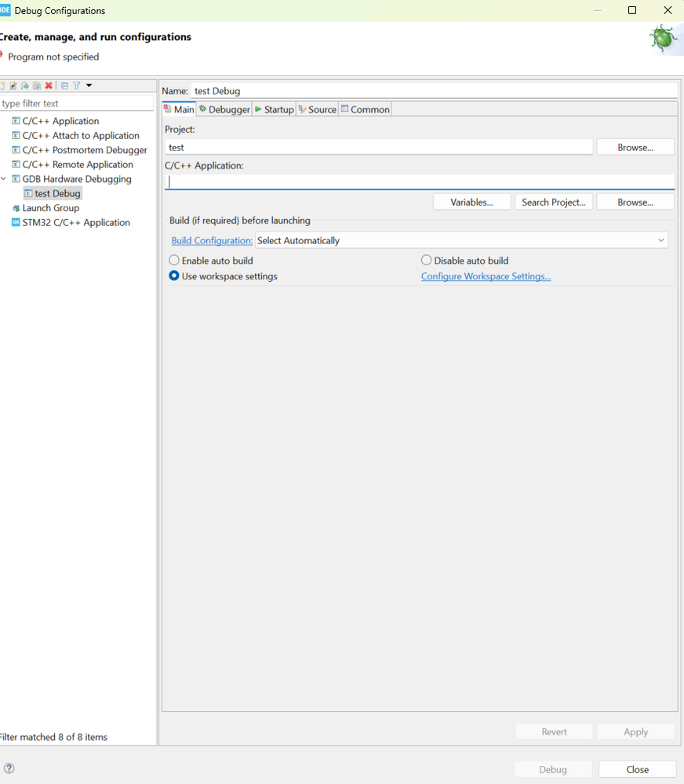
Task: Collapse the GDB Hardware Debugging node
Action: click(x=3, y=178)
